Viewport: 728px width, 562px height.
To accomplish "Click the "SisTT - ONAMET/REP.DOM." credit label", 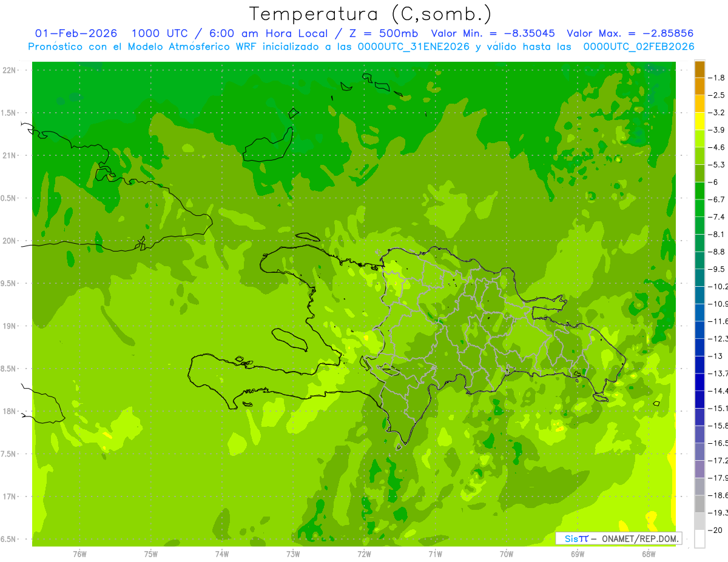I will coord(618,538).
